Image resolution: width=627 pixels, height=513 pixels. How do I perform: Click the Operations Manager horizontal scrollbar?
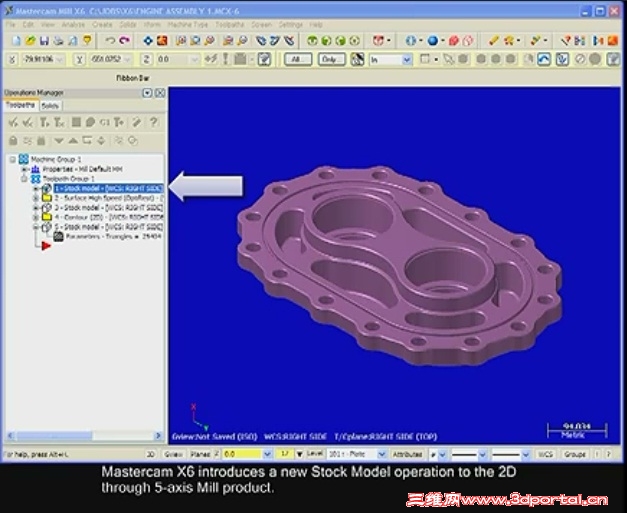tap(84, 435)
